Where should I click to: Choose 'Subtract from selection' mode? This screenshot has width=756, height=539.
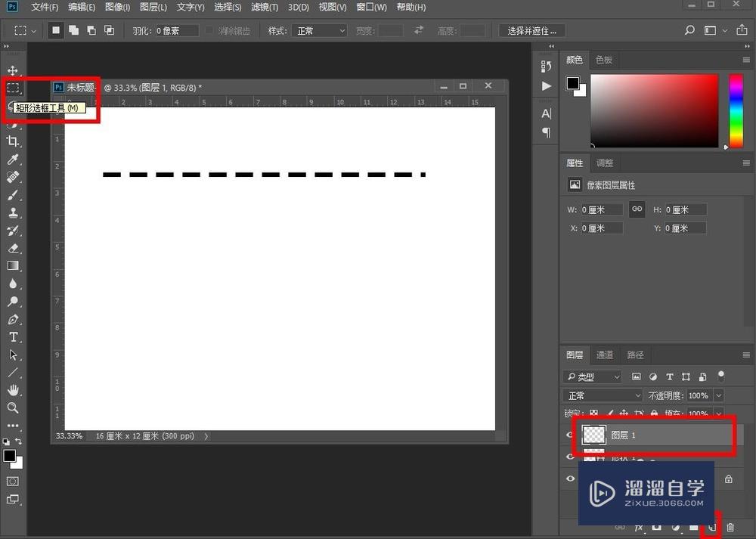point(91,30)
